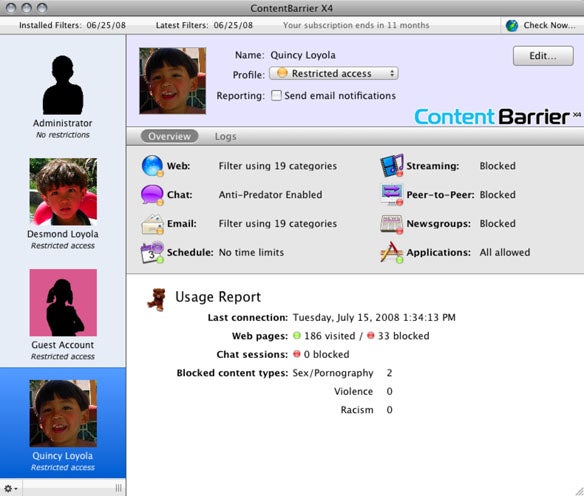Click "Your subscription ends in 11 months" text
This screenshot has width=584, height=496.
(356, 25)
